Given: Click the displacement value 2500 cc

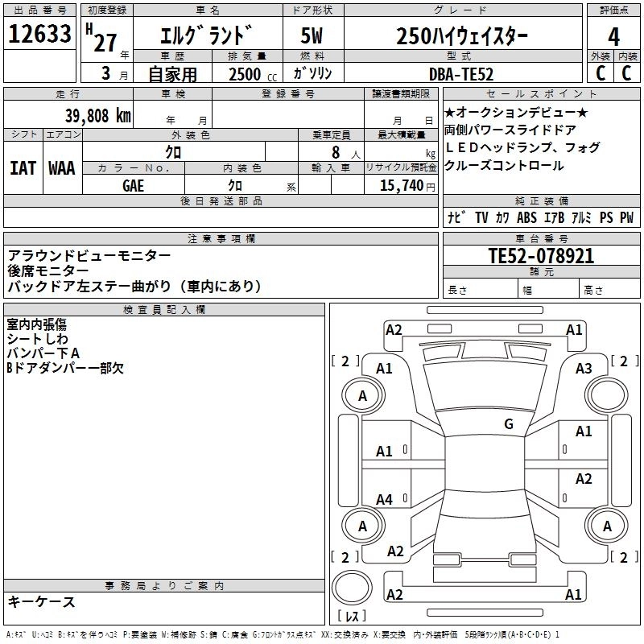Looking at the screenshot, I should click(253, 74).
